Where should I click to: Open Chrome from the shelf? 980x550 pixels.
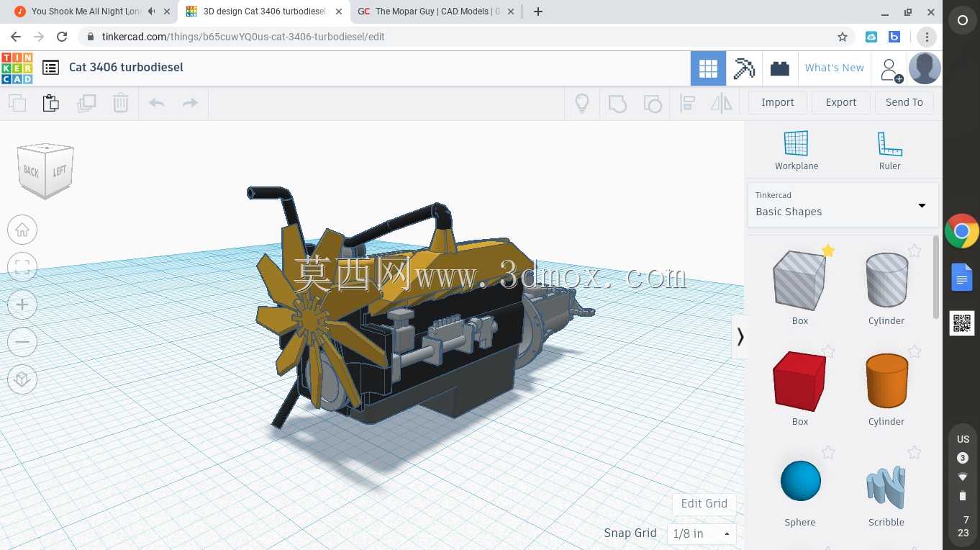(962, 232)
